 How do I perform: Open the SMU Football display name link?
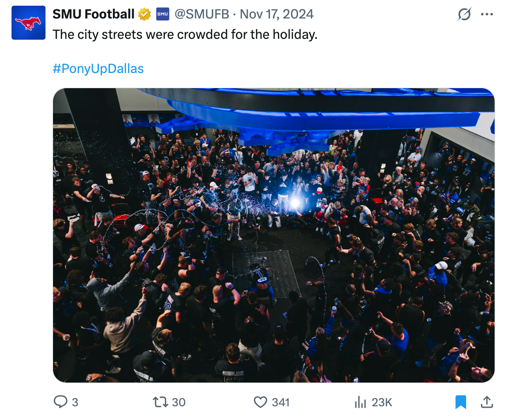93,15
